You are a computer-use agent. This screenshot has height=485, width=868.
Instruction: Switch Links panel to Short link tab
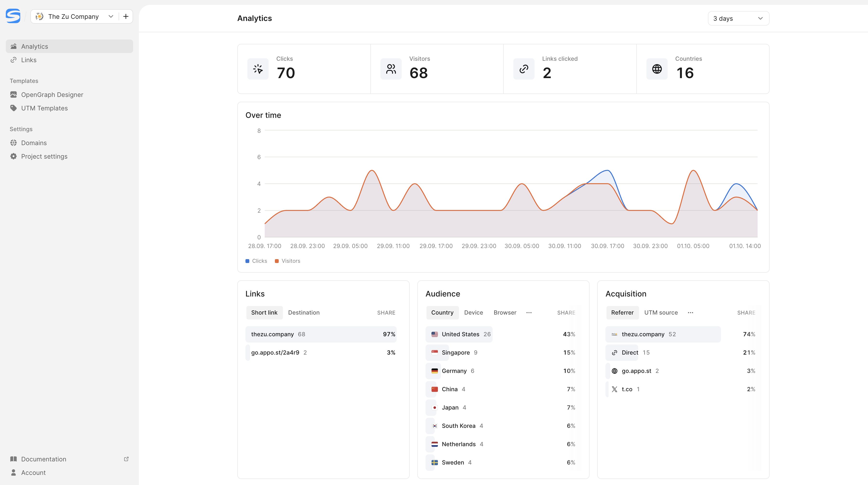click(x=264, y=313)
